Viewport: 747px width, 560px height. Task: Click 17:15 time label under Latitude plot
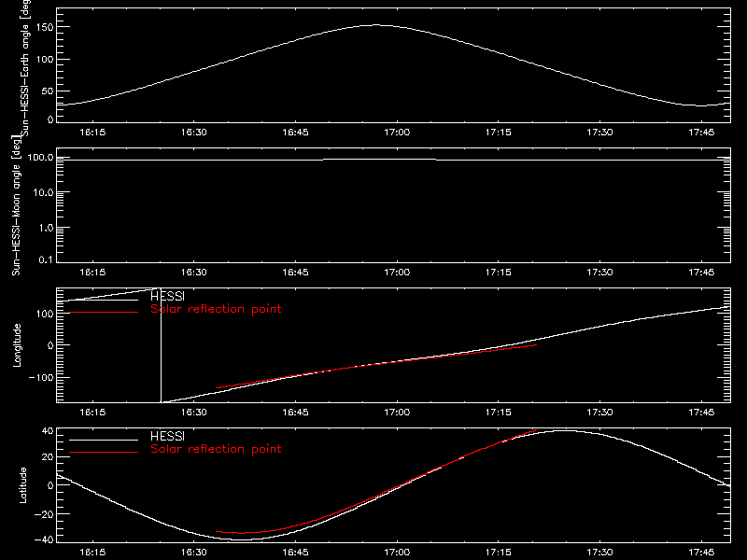[499, 553]
